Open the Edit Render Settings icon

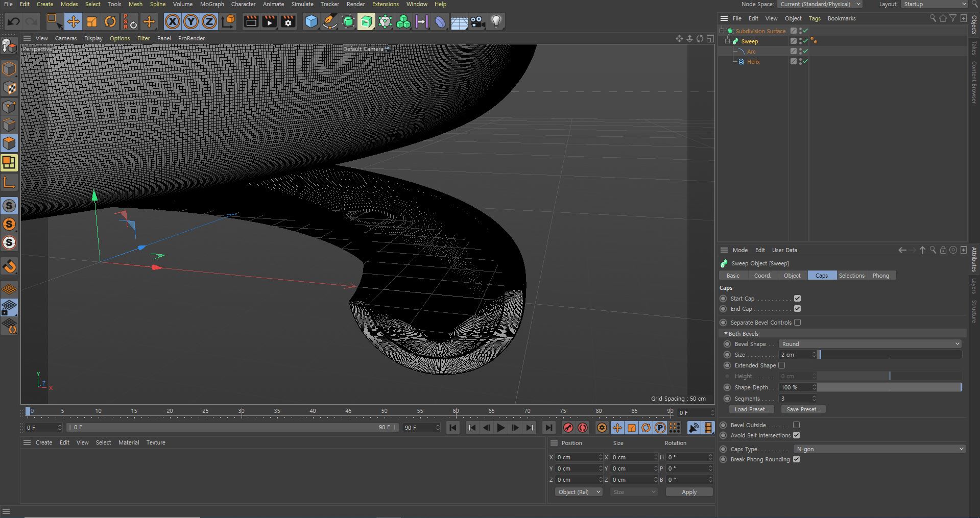click(x=288, y=21)
